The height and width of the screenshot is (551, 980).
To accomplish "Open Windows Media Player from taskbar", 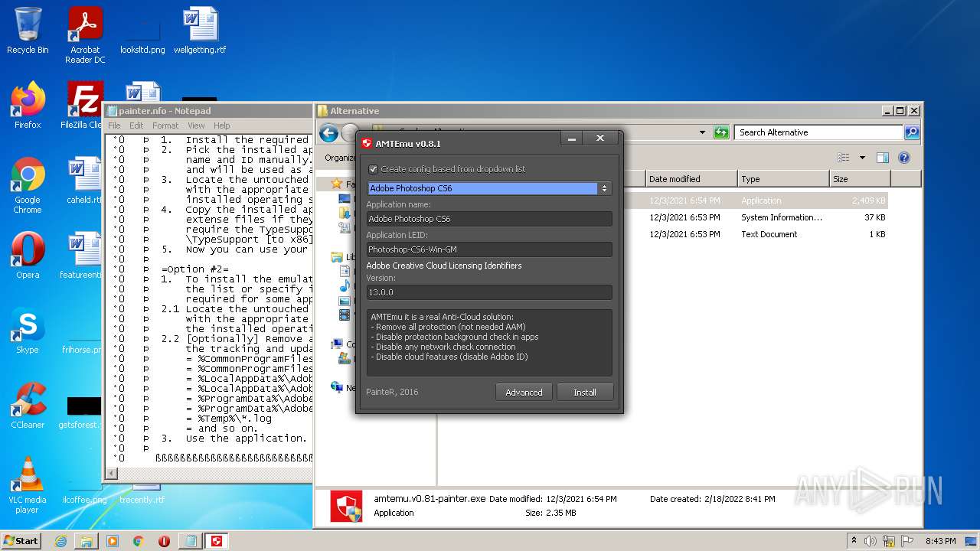I will [113, 541].
